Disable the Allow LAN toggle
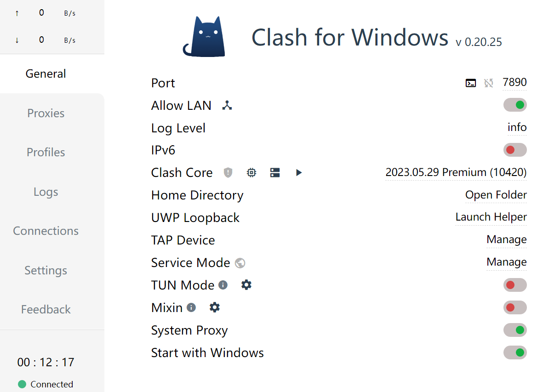 [x=515, y=105]
